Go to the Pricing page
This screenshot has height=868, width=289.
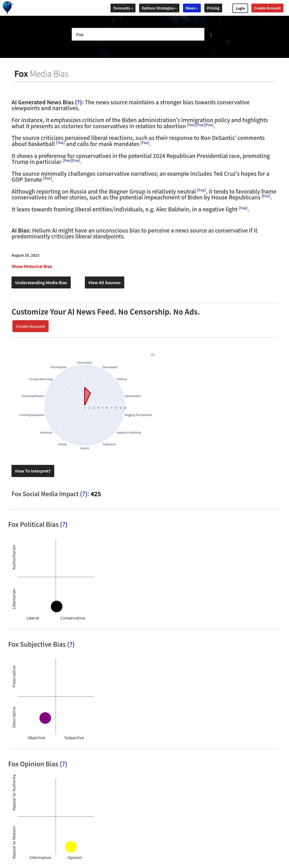point(213,8)
